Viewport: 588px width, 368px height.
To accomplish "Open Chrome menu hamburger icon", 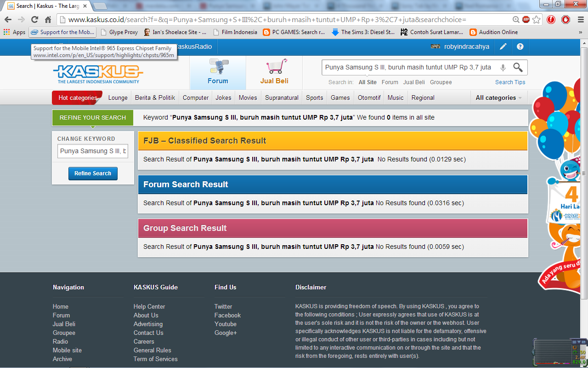I will (x=580, y=19).
